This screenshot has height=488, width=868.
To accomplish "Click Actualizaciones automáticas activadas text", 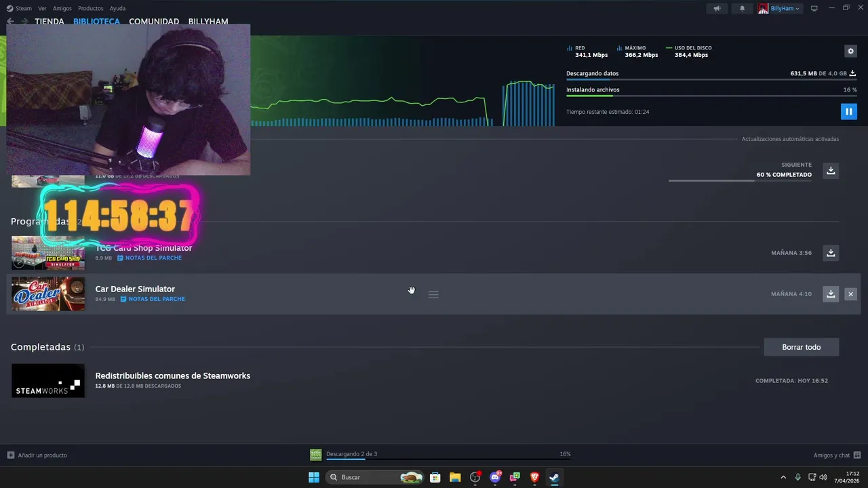I will pos(790,139).
